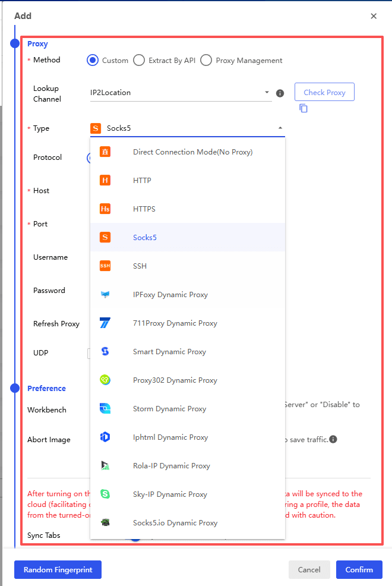Pick Proxy302 Dynamic Proxy
The image size is (392, 586).
tap(188, 380)
